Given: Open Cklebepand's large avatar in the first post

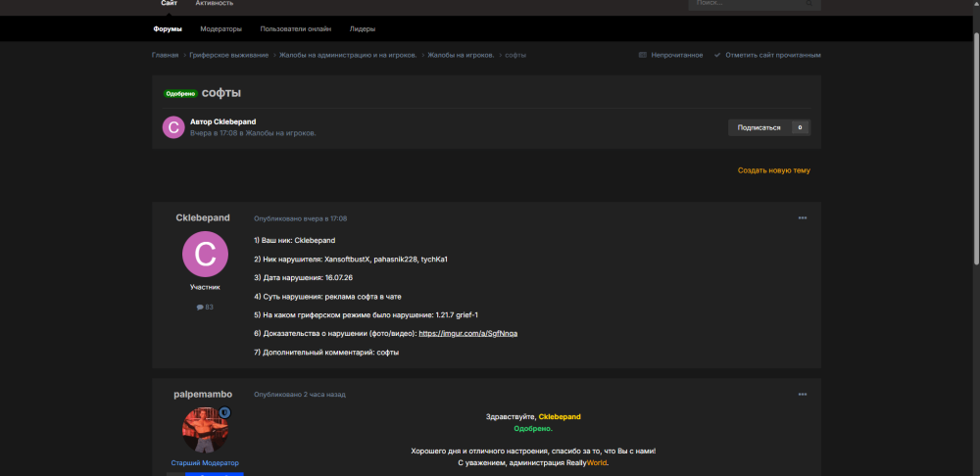Looking at the screenshot, I should (205, 255).
